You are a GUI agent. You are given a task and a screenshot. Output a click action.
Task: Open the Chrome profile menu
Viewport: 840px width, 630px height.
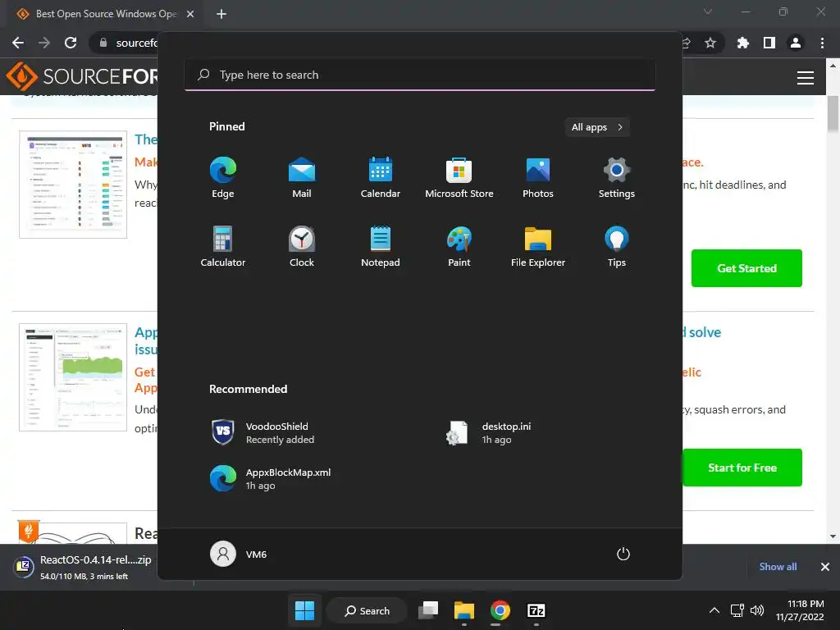point(796,43)
